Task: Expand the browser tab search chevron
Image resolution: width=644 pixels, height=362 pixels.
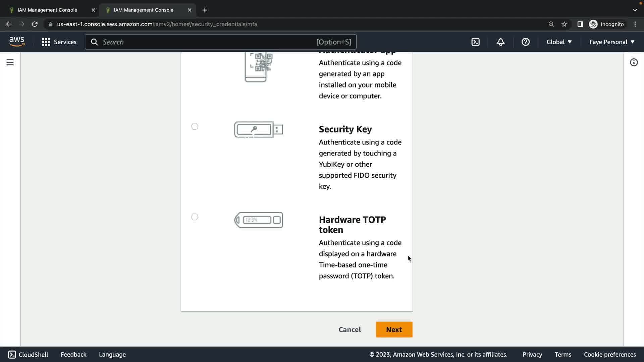Action: click(635, 10)
